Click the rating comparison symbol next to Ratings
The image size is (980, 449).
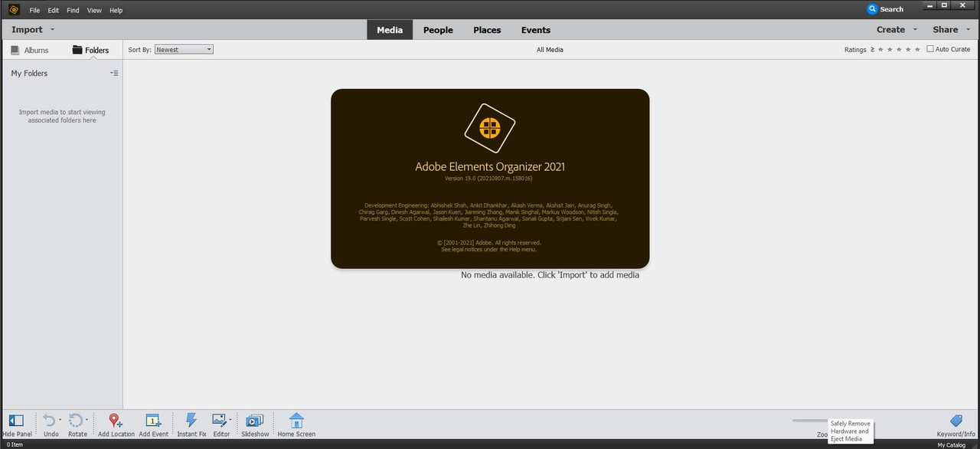pyautogui.click(x=872, y=50)
